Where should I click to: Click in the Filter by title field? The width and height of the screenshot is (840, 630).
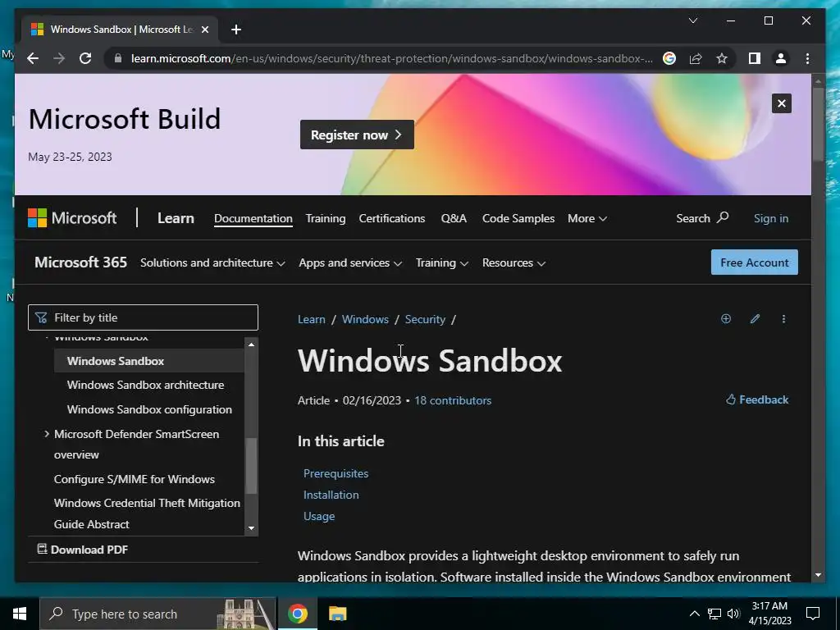pos(143,317)
